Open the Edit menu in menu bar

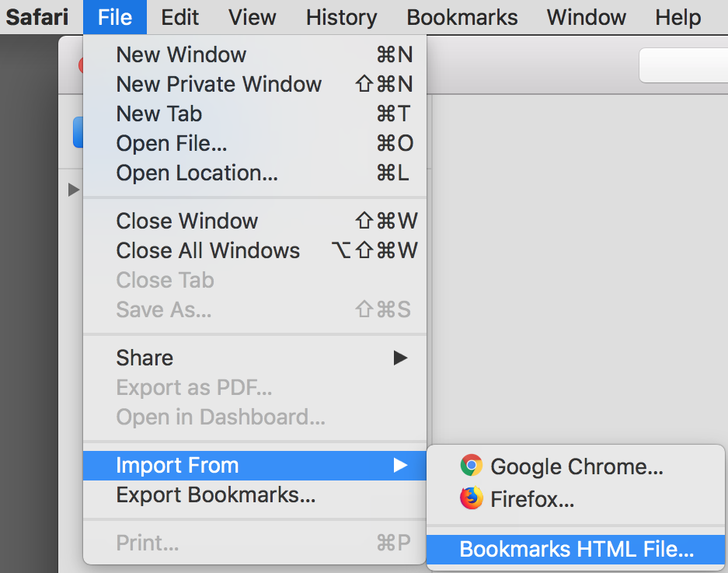(x=180, y=17)
